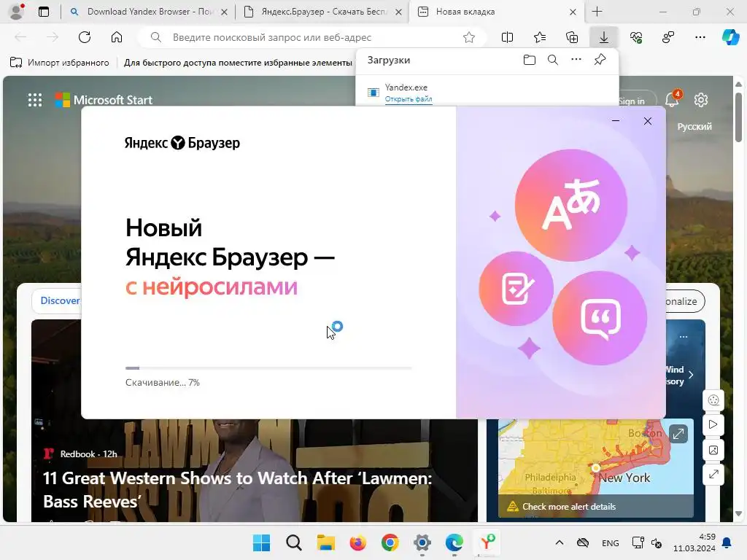747x560 pixels.
Task: Open Windows Start menu
Action: pos(261,542)
